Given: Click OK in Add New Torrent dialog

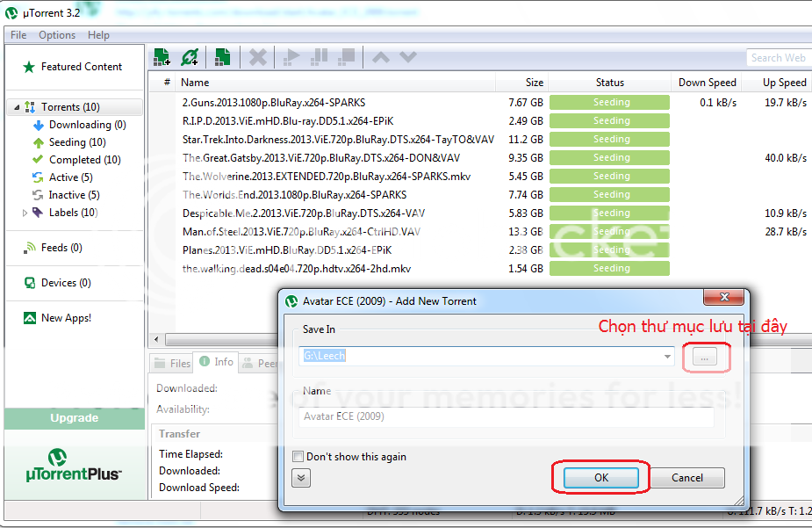Looking at the screenshot, I should click(x=600, y=478).
